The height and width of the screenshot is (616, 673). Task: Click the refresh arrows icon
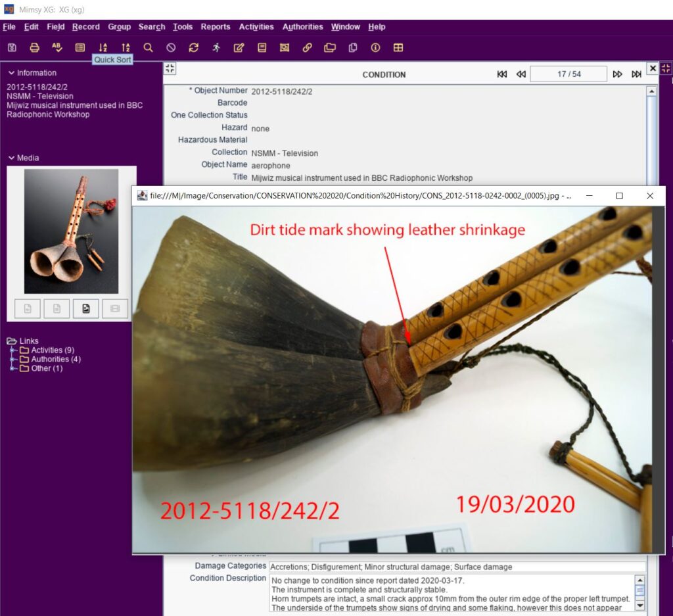(x=194, y=47)
